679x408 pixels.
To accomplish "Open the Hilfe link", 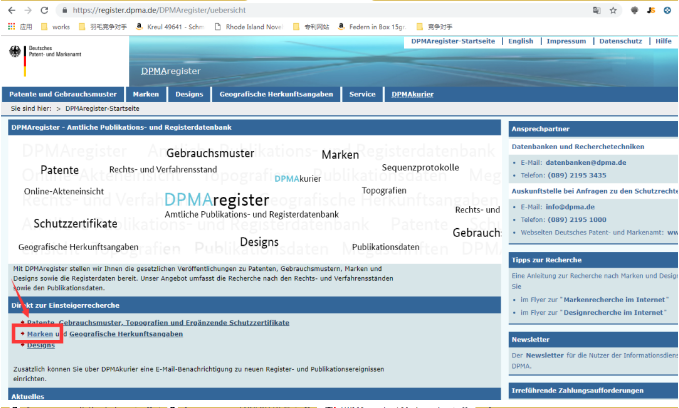I will click(663, 41).
